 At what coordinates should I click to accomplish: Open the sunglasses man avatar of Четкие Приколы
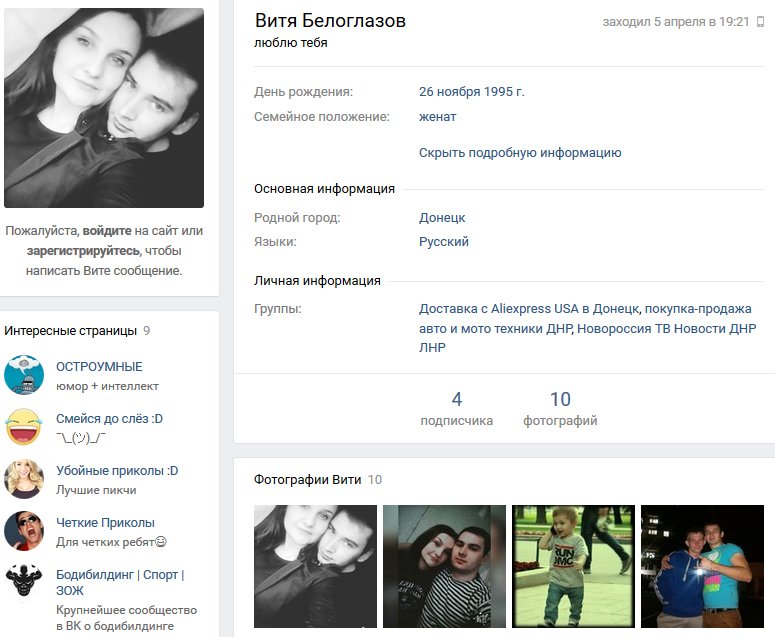tap(24, 531)
